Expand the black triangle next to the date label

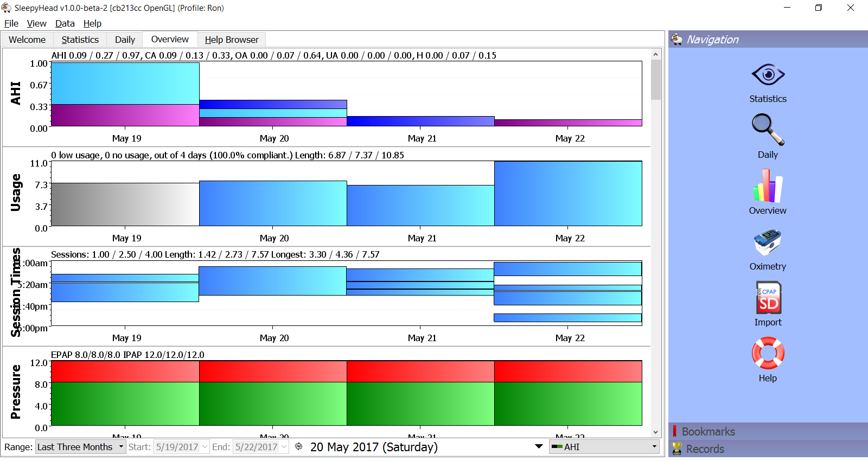point(539,446)
